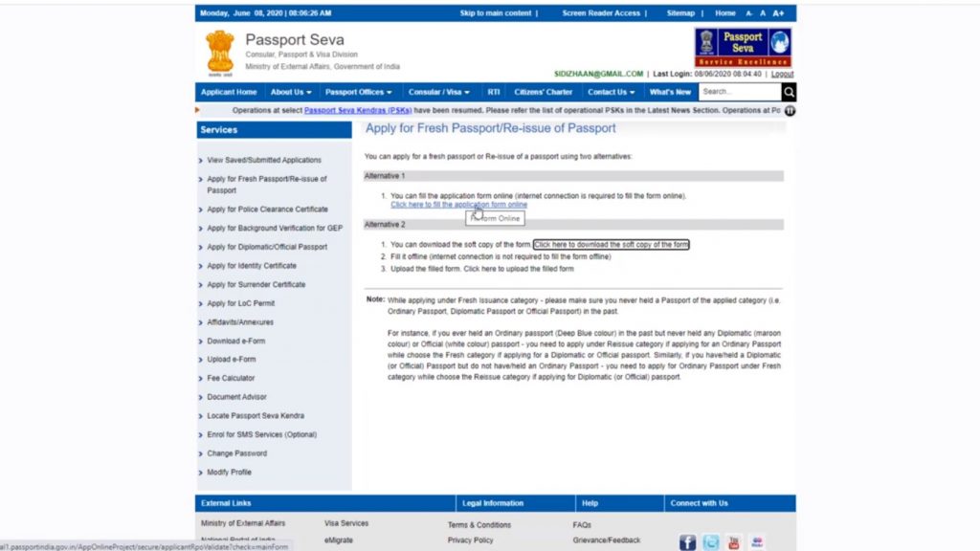Open Apply for Diplomatic/Official Passport

pos(267,247)
